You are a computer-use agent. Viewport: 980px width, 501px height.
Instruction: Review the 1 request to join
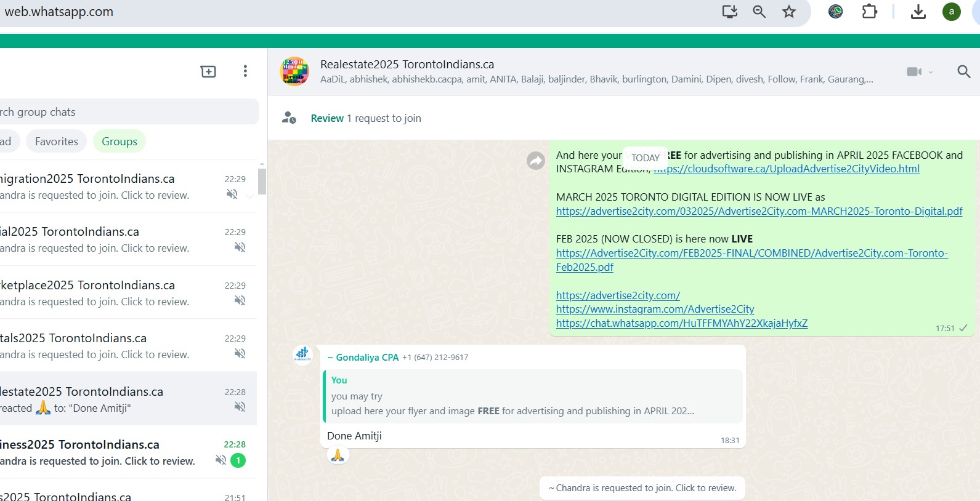coord(327,118)
